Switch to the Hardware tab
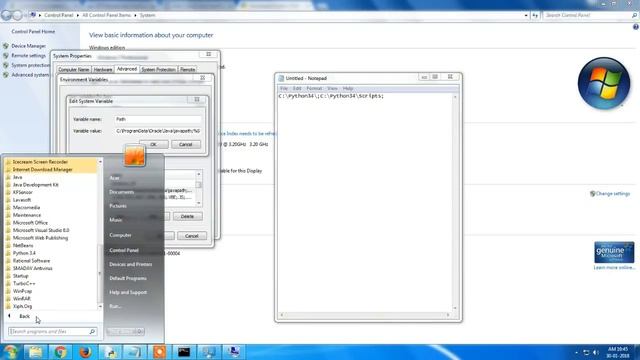 point(103,70)
